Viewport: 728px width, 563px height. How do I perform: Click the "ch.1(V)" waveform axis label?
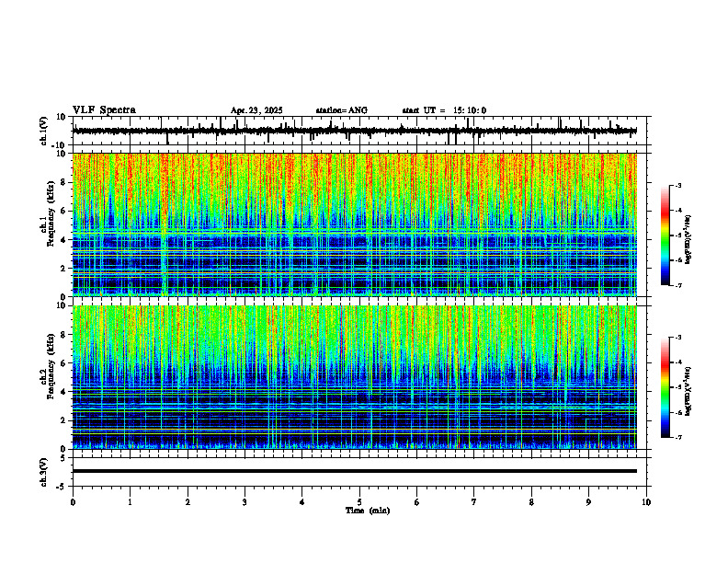[x=44, y=131]
